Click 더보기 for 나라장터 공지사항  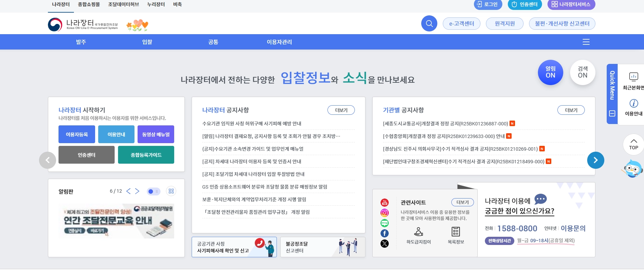click(341, 110)
